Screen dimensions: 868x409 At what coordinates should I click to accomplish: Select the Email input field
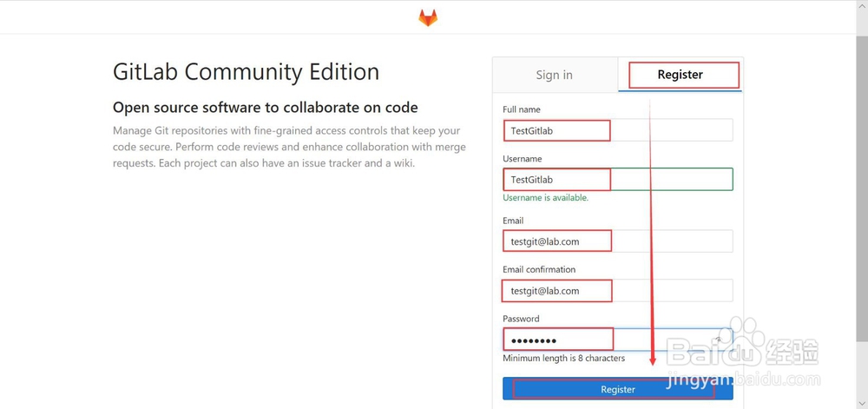[x=617, y=241]
